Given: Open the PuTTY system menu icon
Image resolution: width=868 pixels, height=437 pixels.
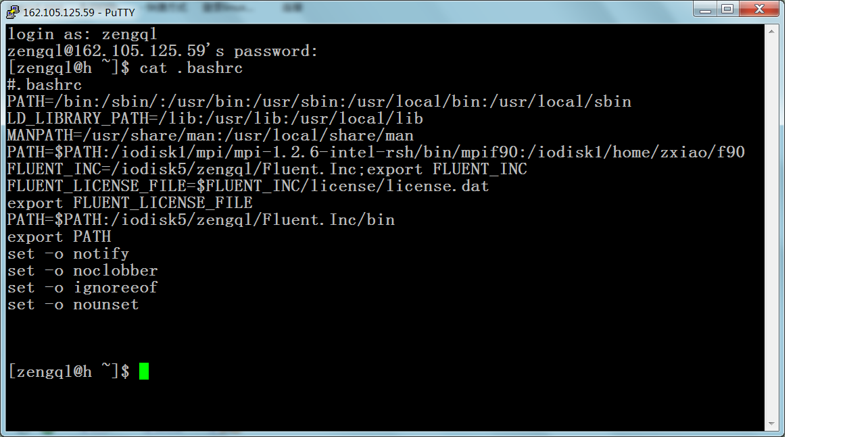Looking at the screenshot, I should tap(12, 11).
